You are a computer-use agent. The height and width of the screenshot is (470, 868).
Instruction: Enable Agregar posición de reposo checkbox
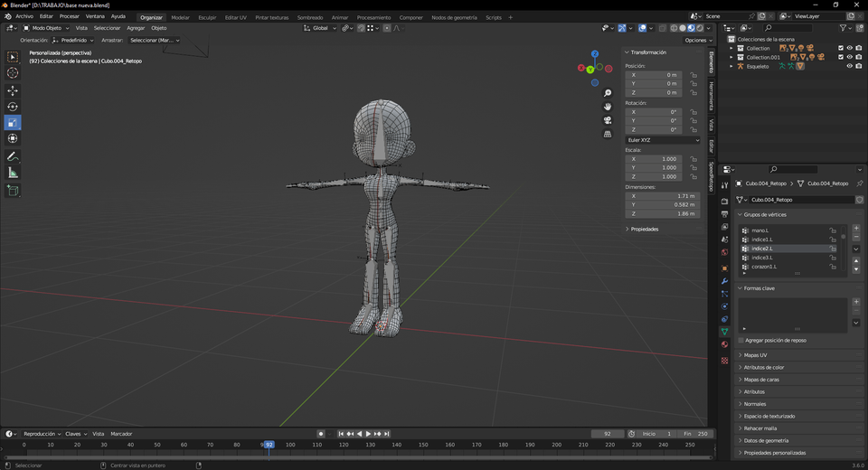pyautogui.click(x=741, y=341)
